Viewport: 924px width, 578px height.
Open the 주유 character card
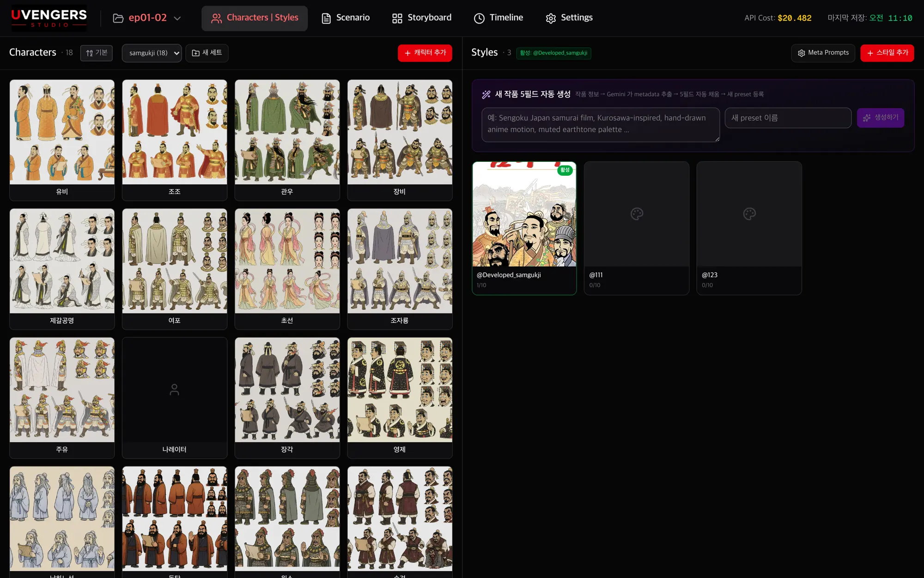62,398
